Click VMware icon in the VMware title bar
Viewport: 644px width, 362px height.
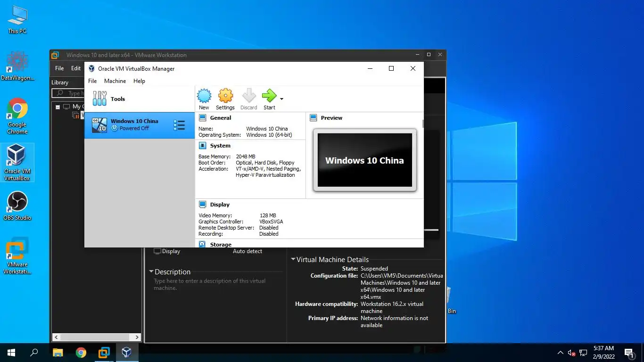55,55
